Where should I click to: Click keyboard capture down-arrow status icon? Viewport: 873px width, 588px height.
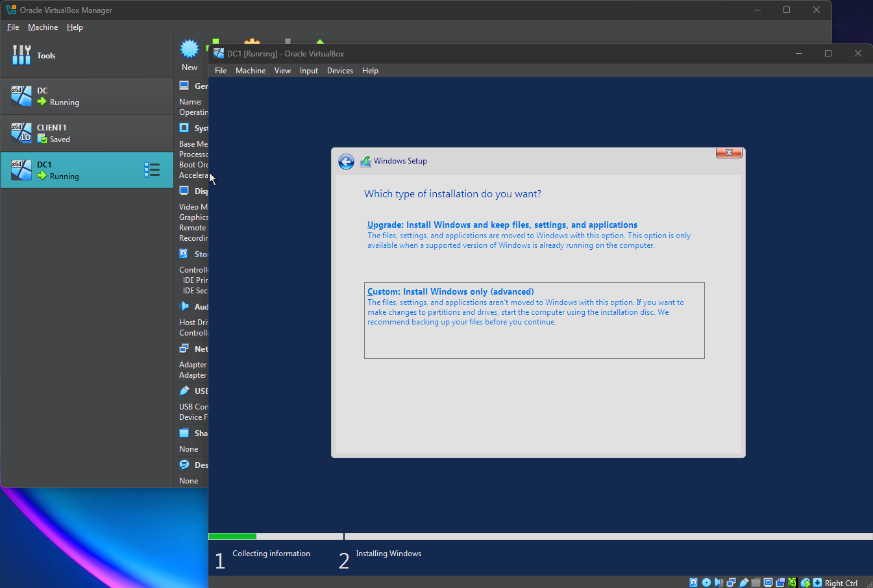(817, 582)
